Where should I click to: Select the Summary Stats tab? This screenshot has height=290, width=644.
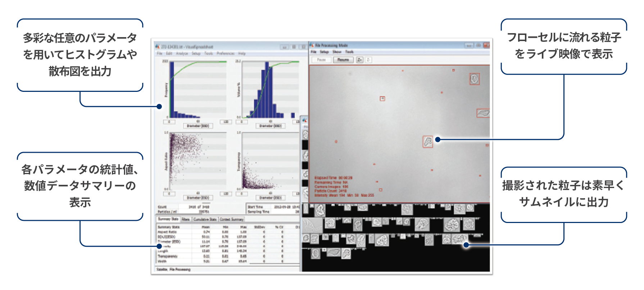168,219
